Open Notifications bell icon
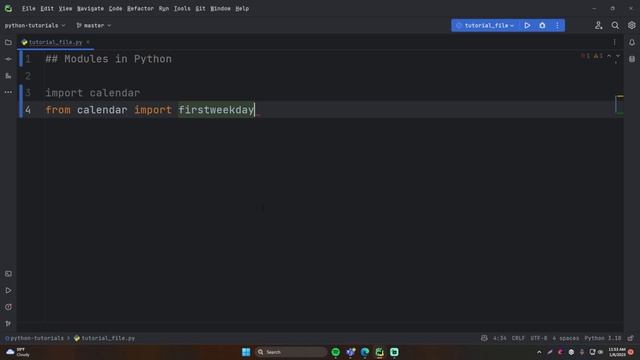This screenshot has height=360, width=640. coord(632,42)
